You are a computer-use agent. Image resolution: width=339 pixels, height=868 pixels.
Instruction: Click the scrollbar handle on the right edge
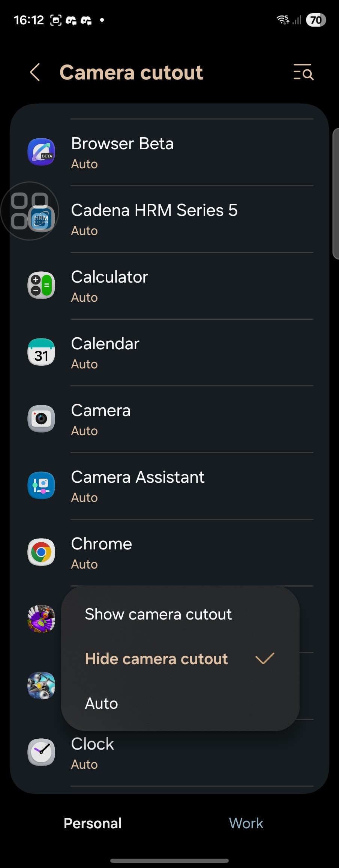coord(336,193)
